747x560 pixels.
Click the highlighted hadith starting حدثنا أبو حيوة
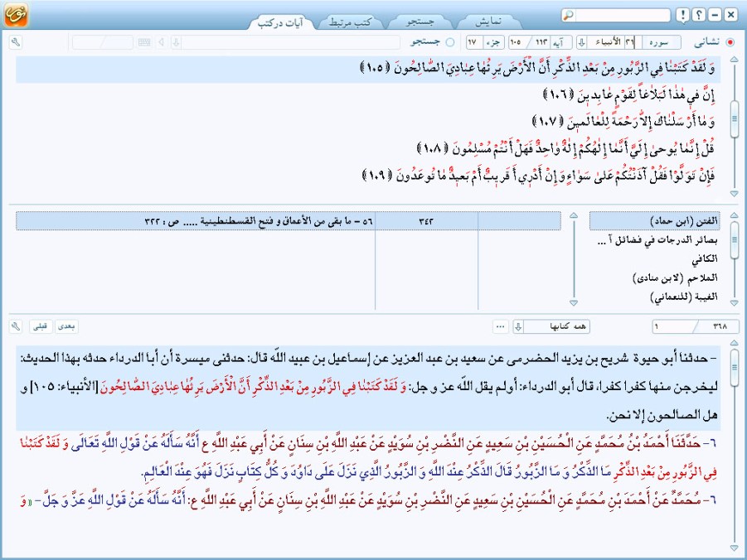click(x=368, y=387)
